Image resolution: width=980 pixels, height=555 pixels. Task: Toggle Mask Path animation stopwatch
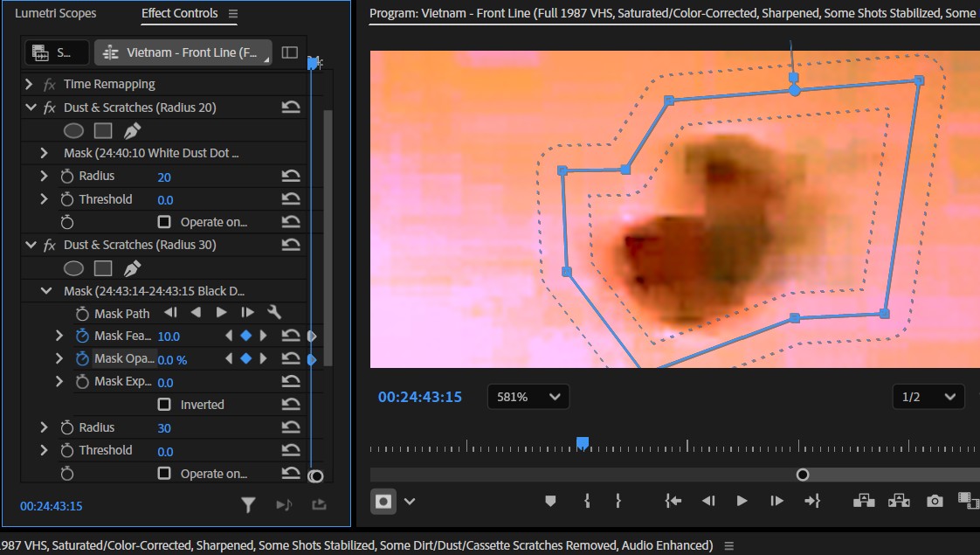[x=82, y=314]
